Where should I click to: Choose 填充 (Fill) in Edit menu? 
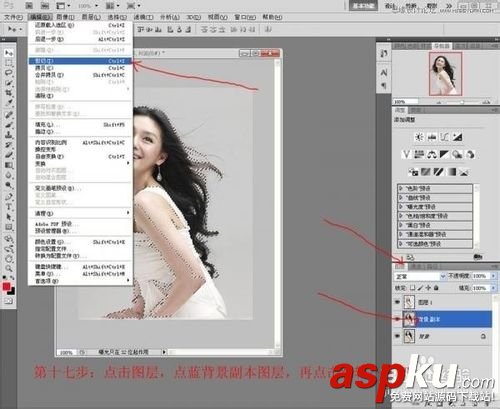click(80, 125)
